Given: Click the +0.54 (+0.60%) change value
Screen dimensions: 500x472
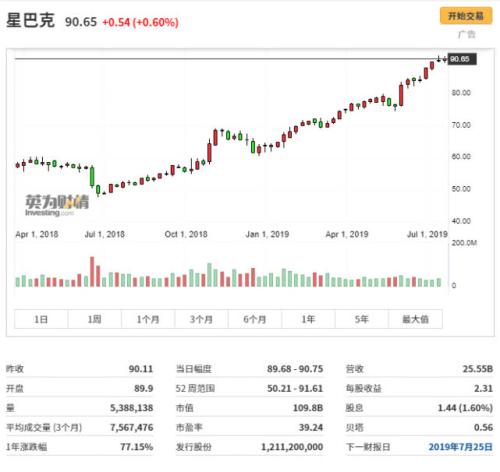Looking at the screenshot, I should pyautogui.click(x=140, y=22).
